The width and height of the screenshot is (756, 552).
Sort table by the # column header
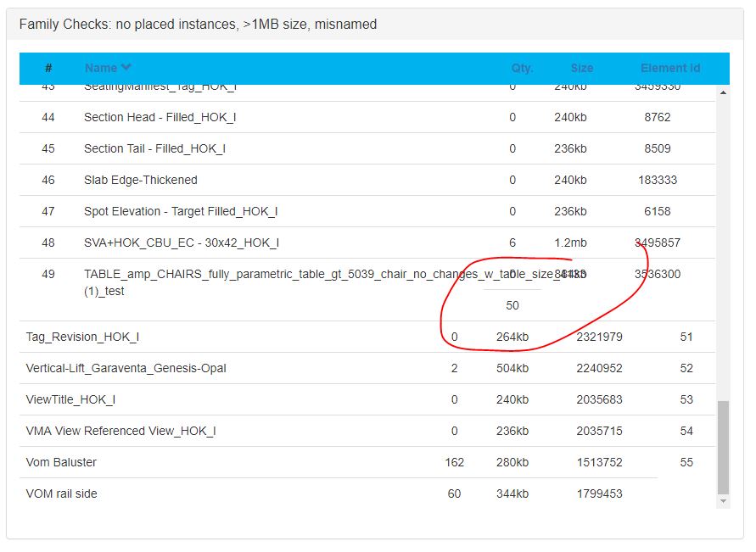click(x=48, y=68)
